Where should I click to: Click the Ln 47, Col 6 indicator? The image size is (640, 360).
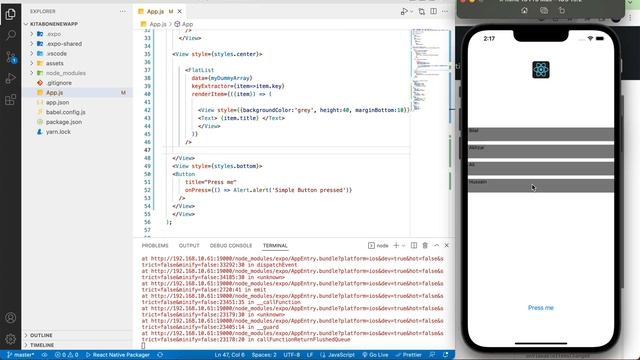229,355
